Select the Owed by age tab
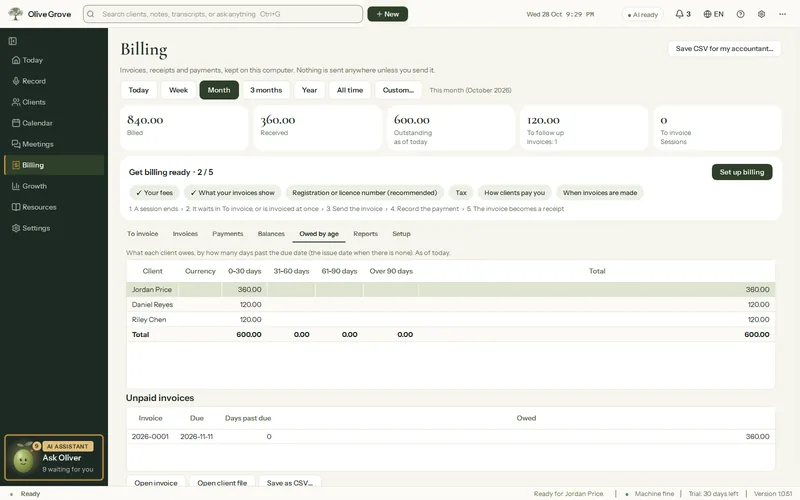Screen dimensions: 800x500 click(319, 234)
